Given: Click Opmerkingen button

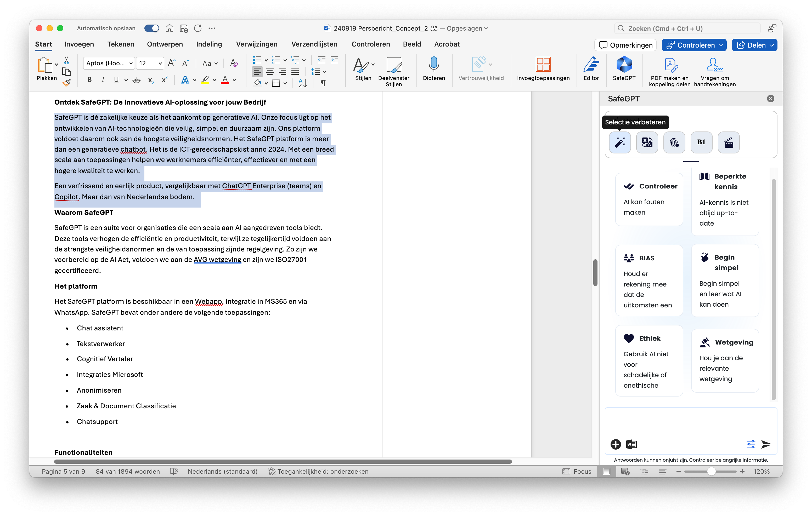Looking at the screenshot, I should [625, 45].
